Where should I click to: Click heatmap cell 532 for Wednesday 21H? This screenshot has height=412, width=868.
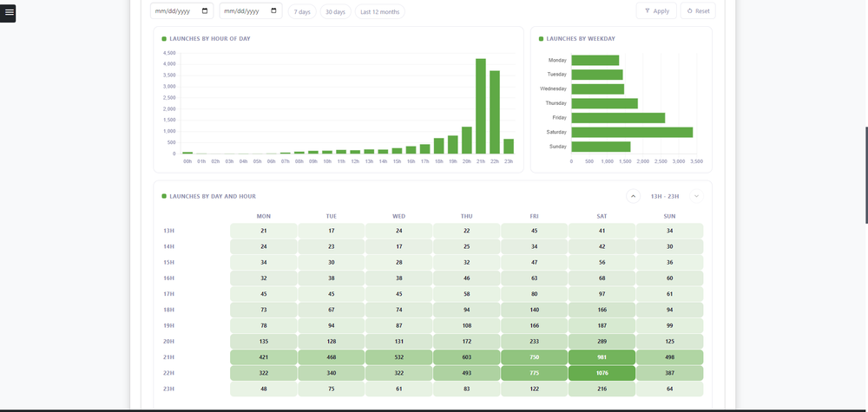pos(398,357)
